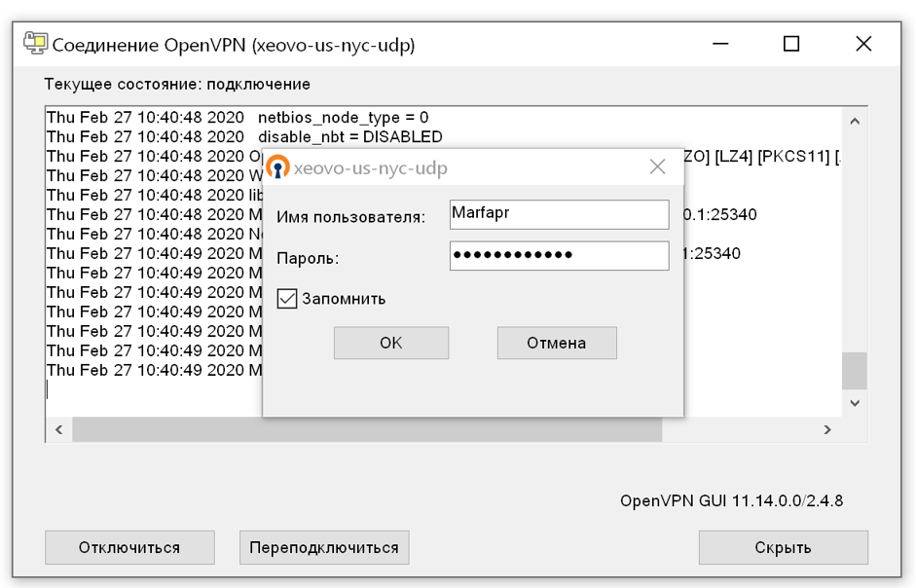The width and height of the screenshot is (916, 588).
Task: Disconnect using the Отключиться button
Action: [129, 548]
